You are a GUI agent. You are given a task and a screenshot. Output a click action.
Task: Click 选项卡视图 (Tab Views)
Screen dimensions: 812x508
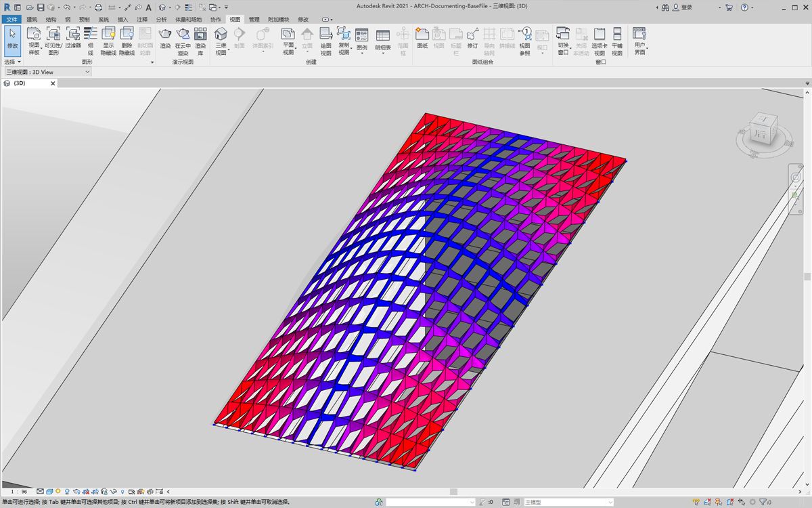[x=599, y=40]
